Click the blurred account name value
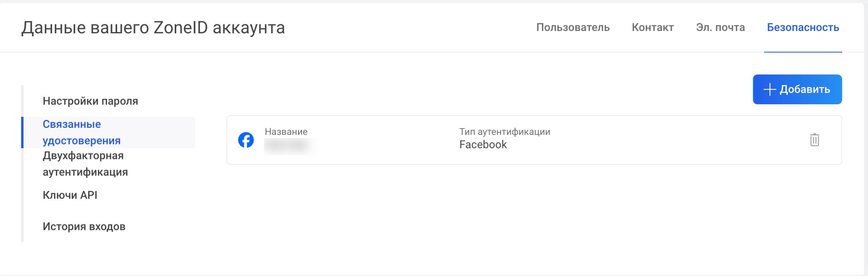Screen dimensions: 868x276 pyautogui.click(x=287, y=146)
